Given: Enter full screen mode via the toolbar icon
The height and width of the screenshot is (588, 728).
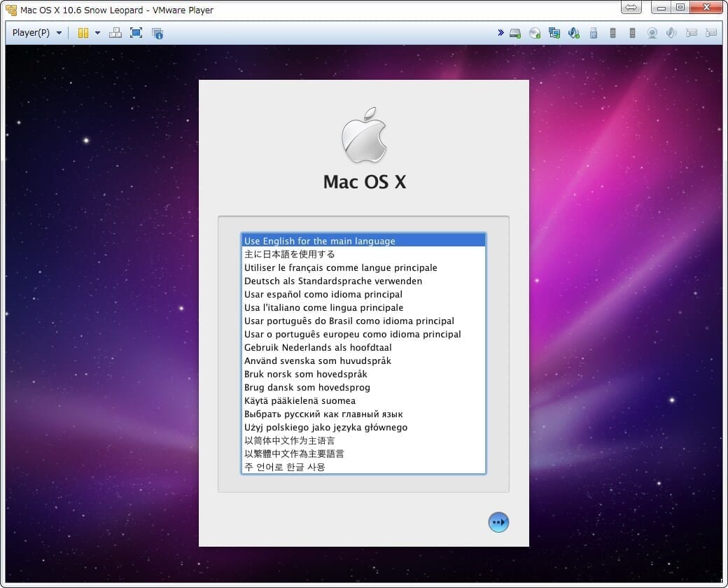Looking at the screenshot, I should pyautogui.click(x=136, y=33).
